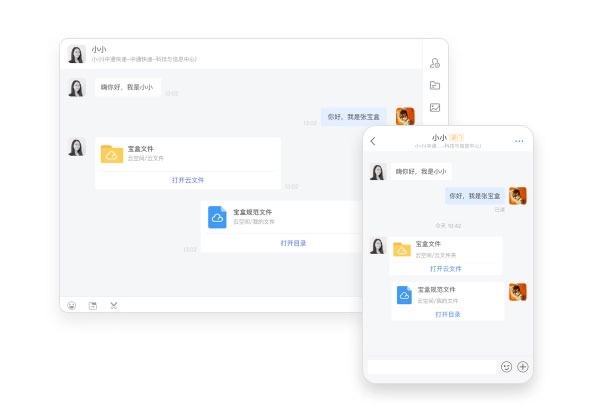
Task: Click the scissors screenshot icon in desktop toolbar
Action: tap(114, 305)
